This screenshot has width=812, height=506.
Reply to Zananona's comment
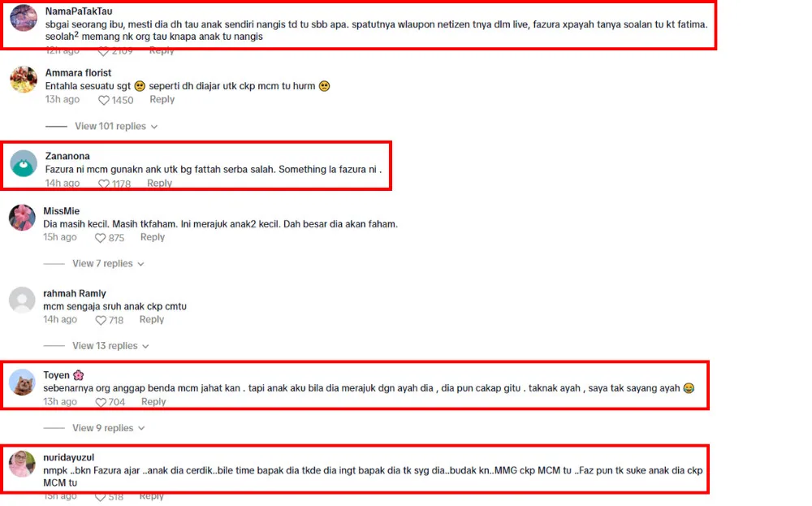click(x=159, y=184)
